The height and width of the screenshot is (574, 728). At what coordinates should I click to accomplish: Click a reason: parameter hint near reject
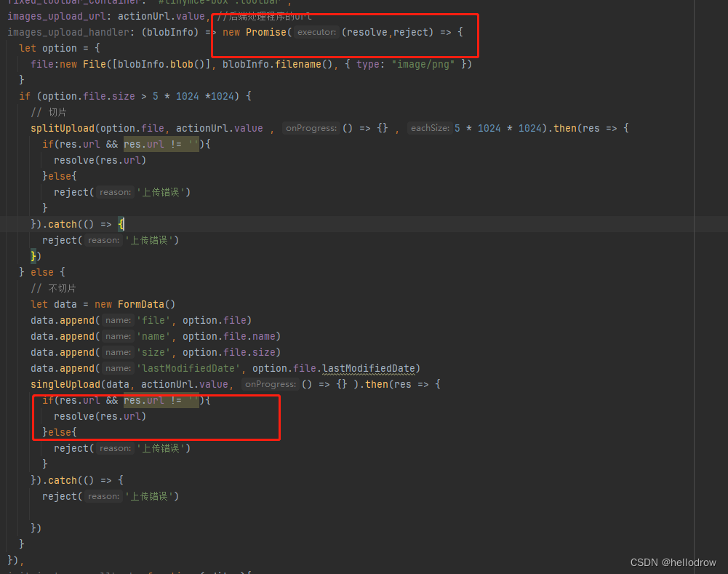click(x=114, y=192)
